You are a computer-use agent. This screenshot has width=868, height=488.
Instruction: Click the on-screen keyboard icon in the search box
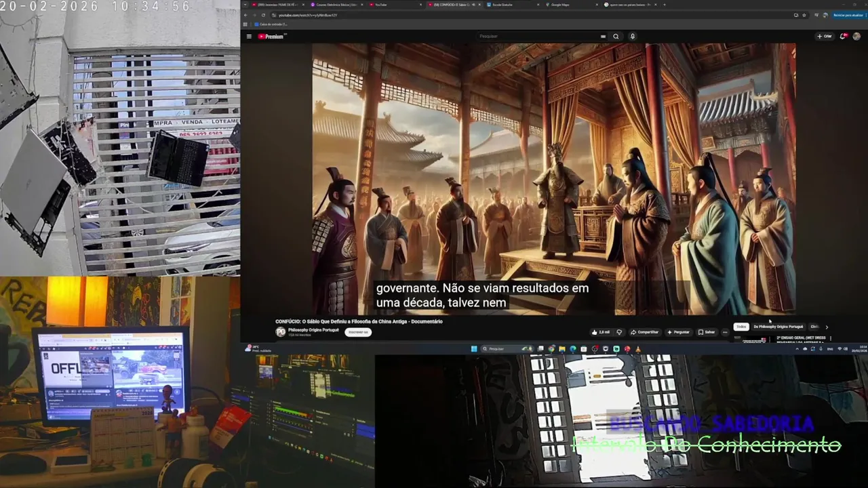click(603, 37)
